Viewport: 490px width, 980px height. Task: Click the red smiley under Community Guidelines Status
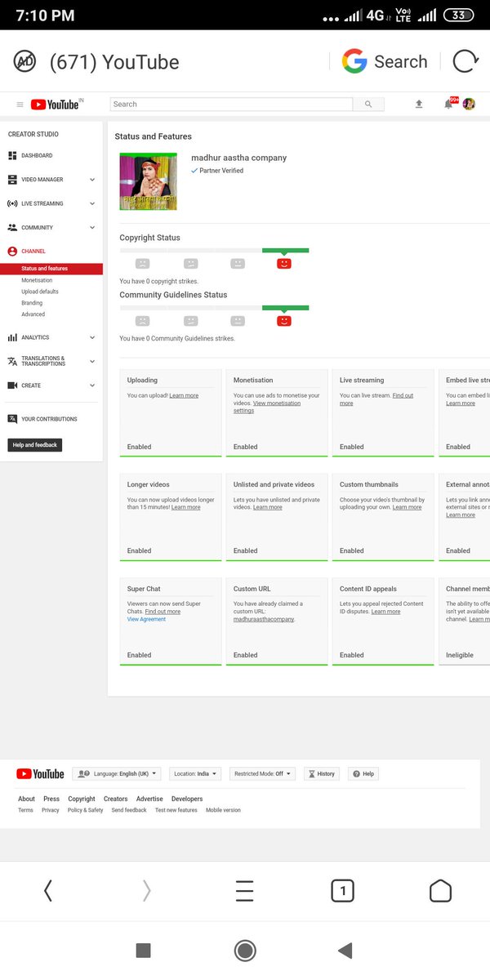click(x=283, y=321)
